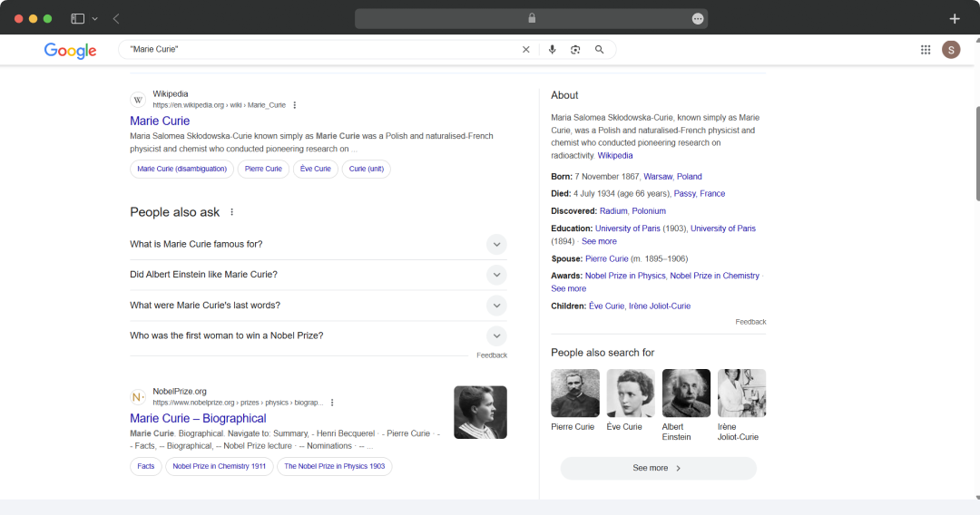Click first University of Paris (1903) link

[x=628, y=228]
